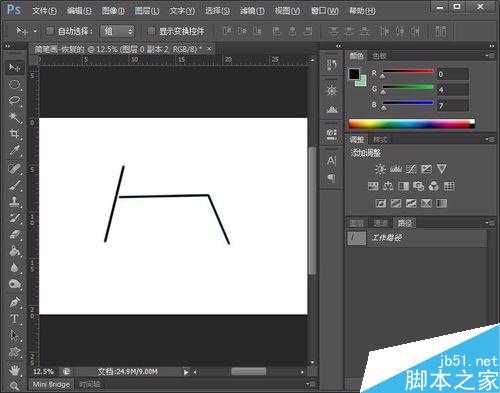The image size is (500, 393).
Task: Switch to the 色板 tab
Action: click(380, 55)
